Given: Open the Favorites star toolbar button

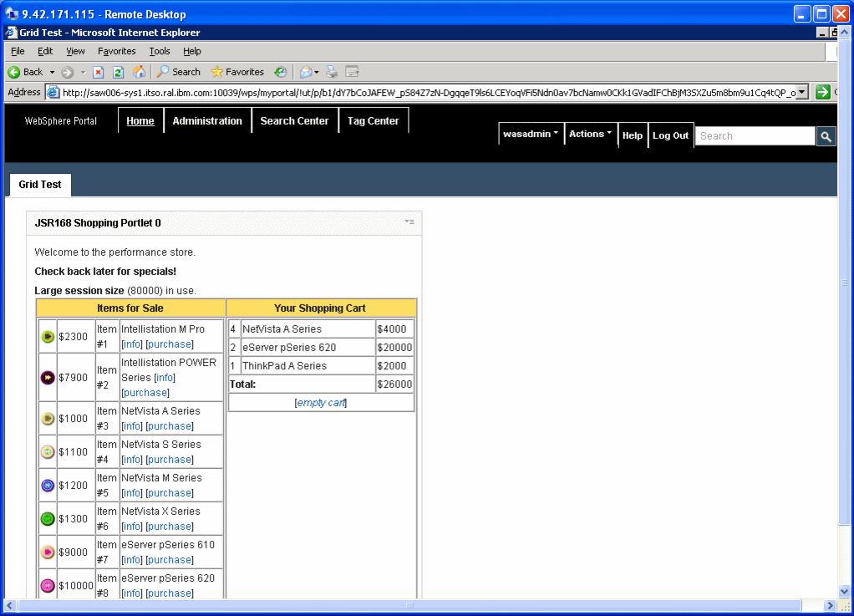Looking at the screenshot, I should (x=237, y=72).
